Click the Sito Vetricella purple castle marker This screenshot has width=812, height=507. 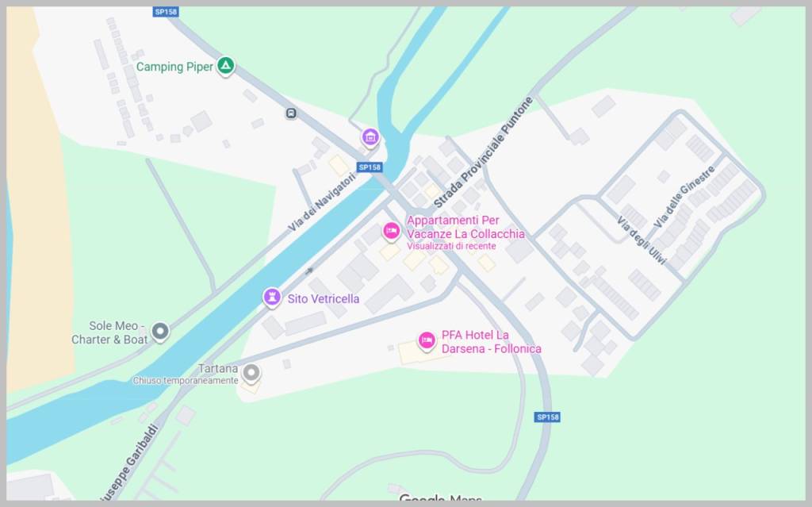272,298
